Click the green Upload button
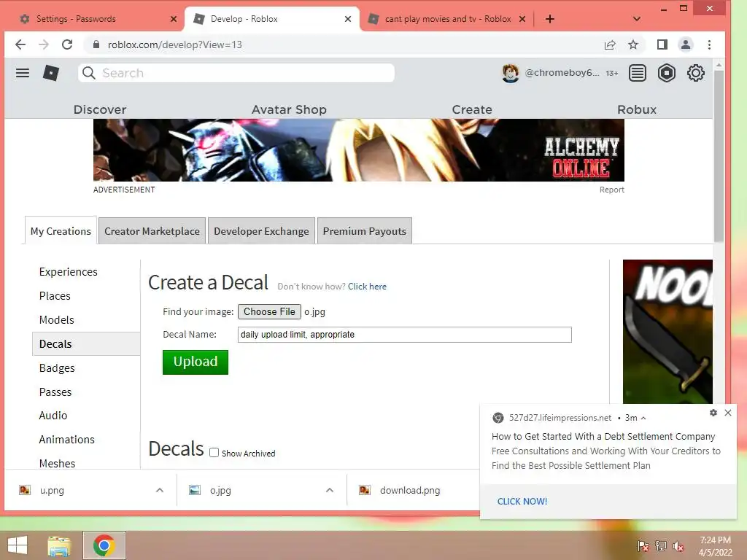Screen dimensions: 747x560 click(196, 362)
